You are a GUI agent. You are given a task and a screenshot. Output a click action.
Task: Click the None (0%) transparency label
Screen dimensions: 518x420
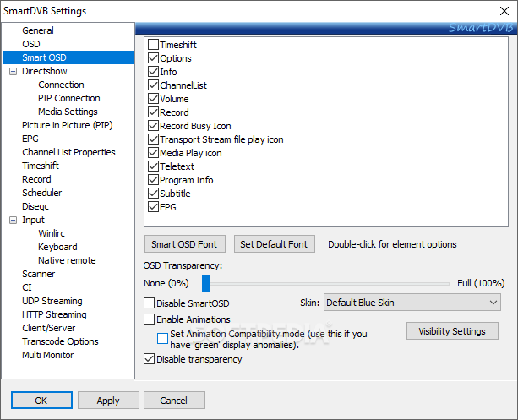pos(166,283)
